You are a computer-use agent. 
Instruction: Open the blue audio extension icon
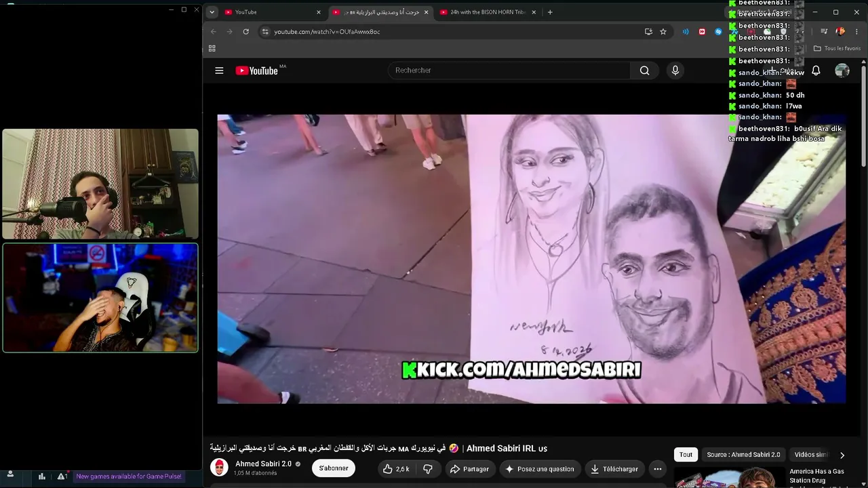[x=686, y=31]
